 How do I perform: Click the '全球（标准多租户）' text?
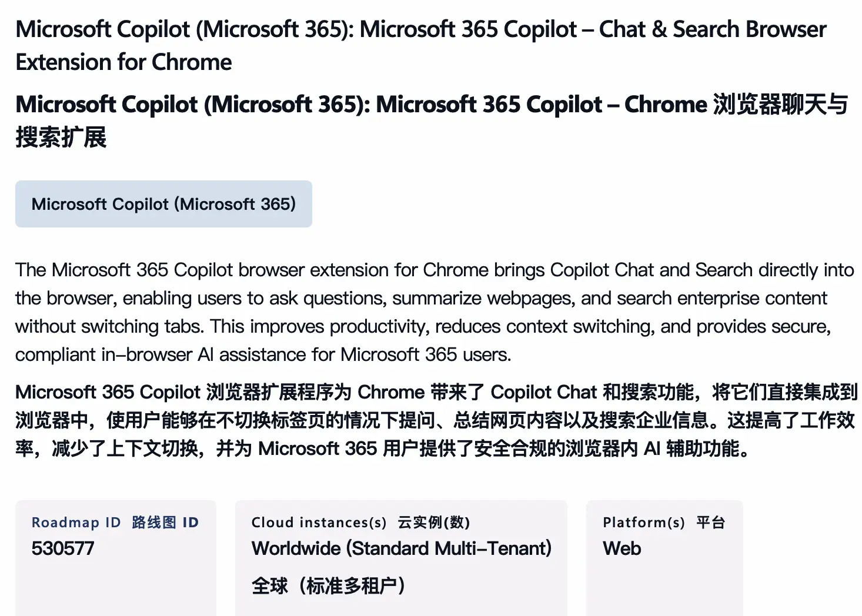pos(328,586)
